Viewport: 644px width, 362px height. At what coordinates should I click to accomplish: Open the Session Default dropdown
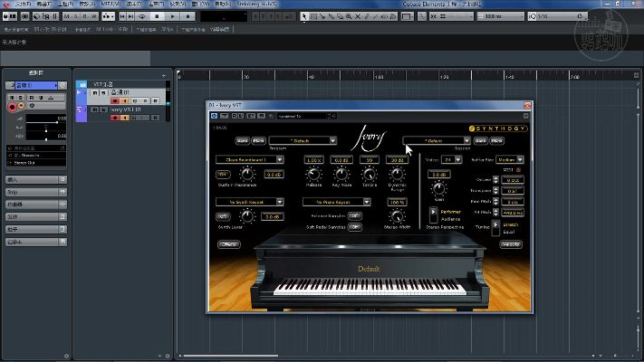[437, 141]
